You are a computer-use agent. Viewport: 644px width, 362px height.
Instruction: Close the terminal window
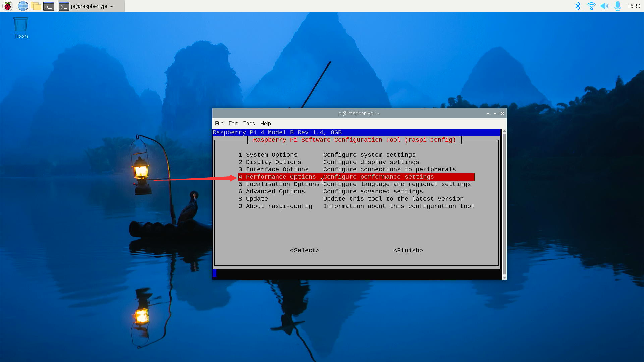502,113
